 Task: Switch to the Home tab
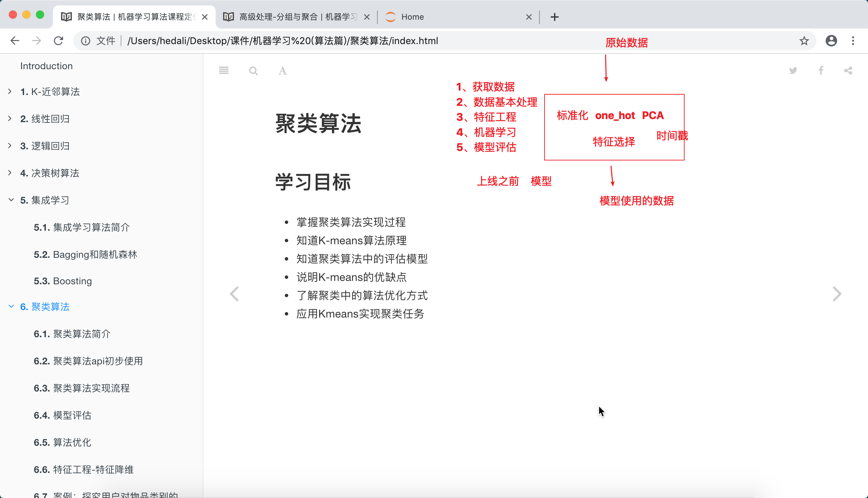click(x=458, y=17)
